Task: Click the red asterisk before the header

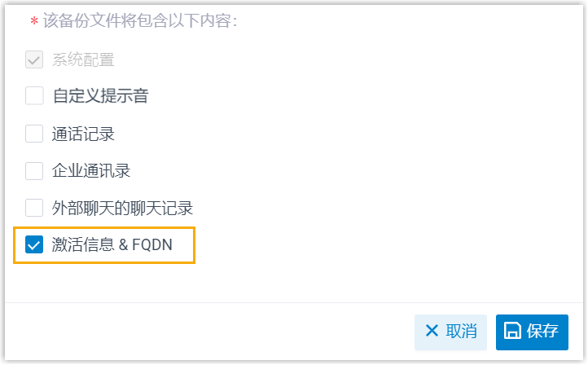Action: [34, 21]
